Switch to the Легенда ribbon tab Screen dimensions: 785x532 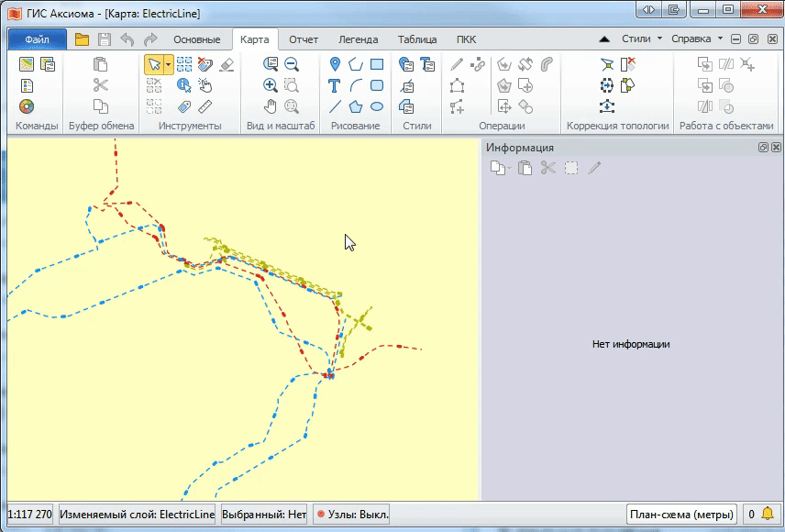tap(358, 39)
